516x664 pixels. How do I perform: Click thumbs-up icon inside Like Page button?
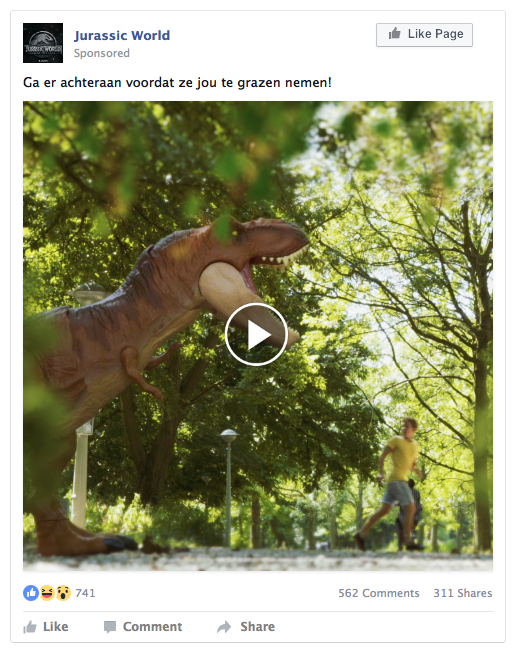395,33
